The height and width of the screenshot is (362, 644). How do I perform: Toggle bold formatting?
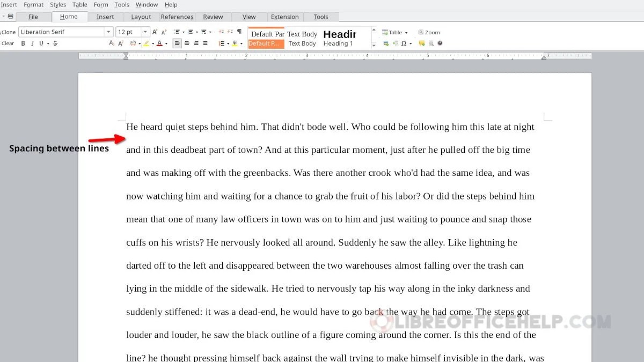[23, 43]
